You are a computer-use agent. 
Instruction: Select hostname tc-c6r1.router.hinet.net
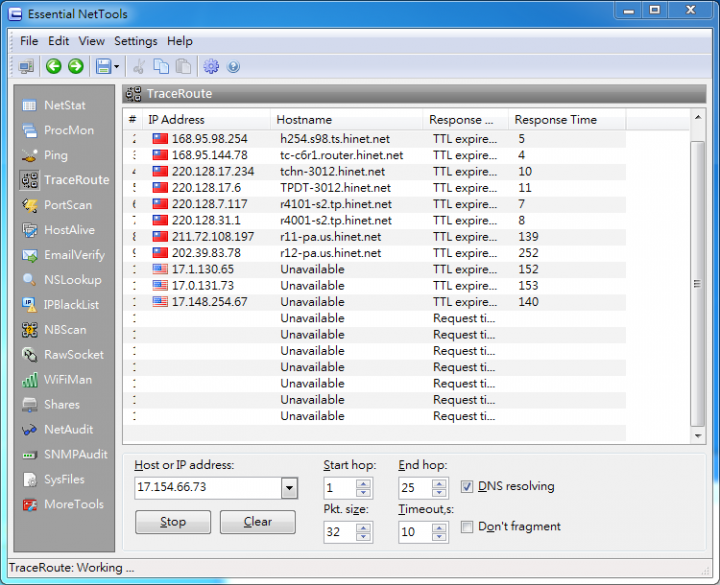pos(342,155)
